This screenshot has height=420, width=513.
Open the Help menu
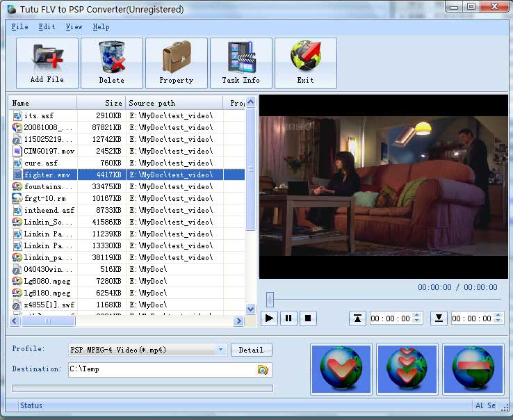pos(101,27)
